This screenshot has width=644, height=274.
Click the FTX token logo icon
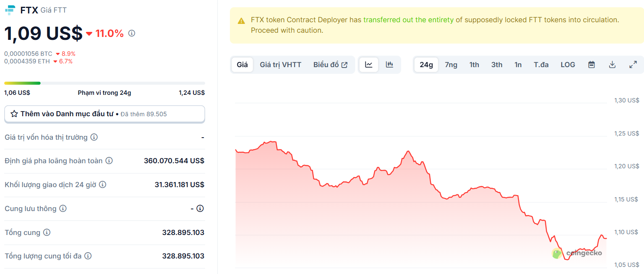click(10, 10)
